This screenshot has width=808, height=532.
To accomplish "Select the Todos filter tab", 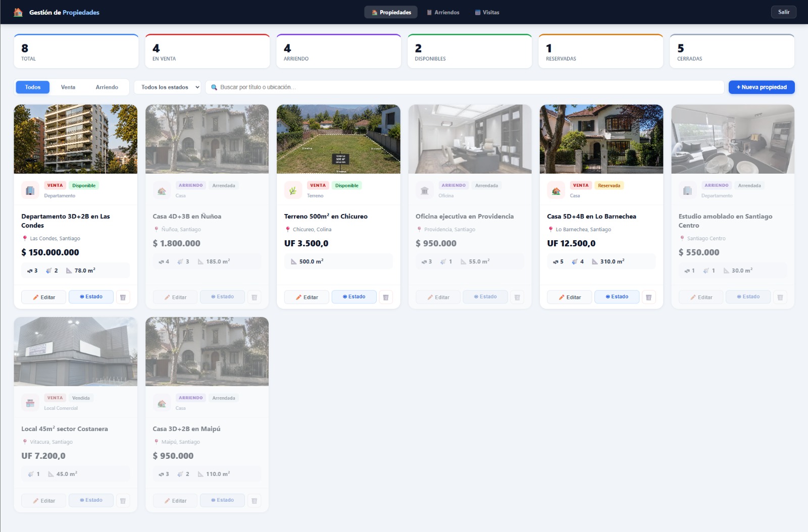I will click(33, 87).
